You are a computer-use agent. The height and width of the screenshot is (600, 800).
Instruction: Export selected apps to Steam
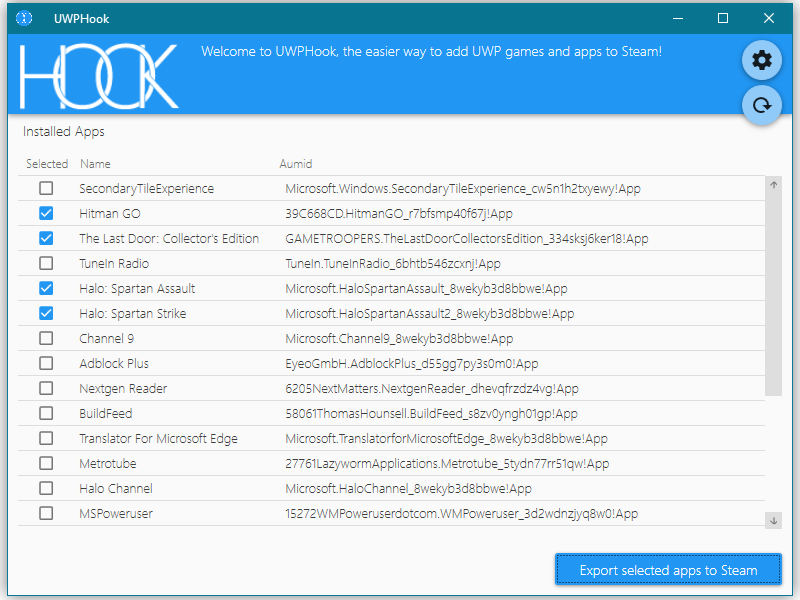(668, 569)
